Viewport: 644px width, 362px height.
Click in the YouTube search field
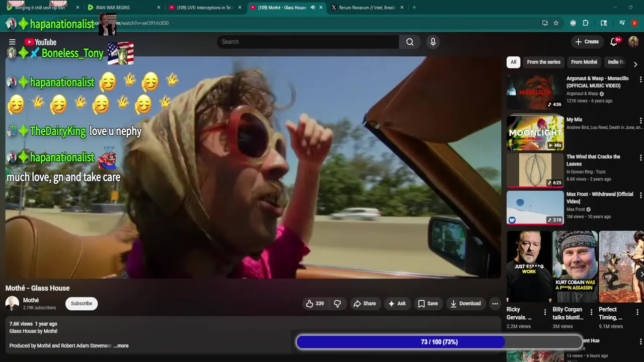[x=308, y=42]
